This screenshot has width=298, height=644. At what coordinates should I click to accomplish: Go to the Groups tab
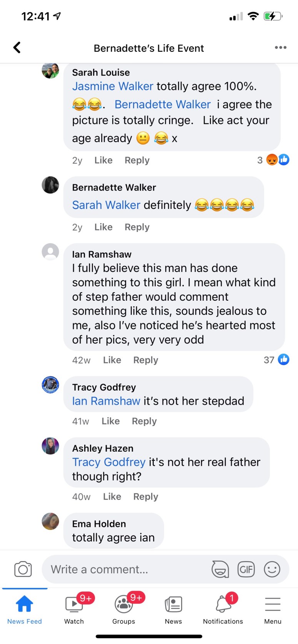[124, 609]
